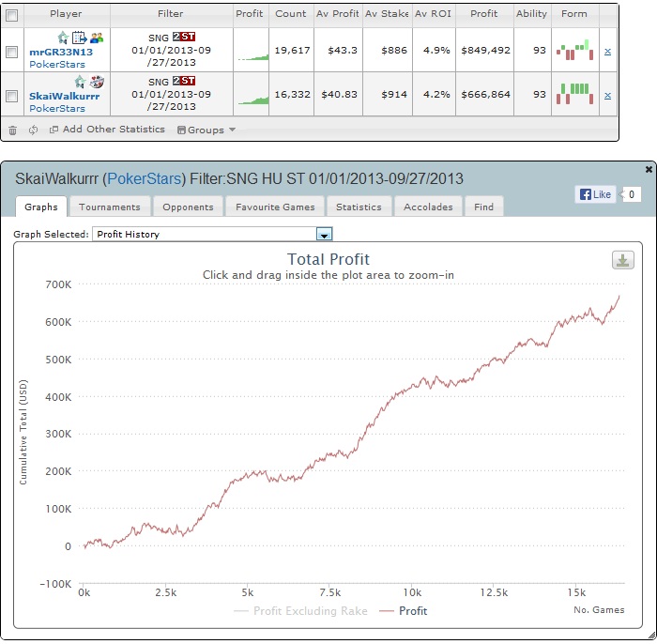Click the star icon in SkaiWalkurrr row
Screen dimensions: 657x644
(80, 82)
